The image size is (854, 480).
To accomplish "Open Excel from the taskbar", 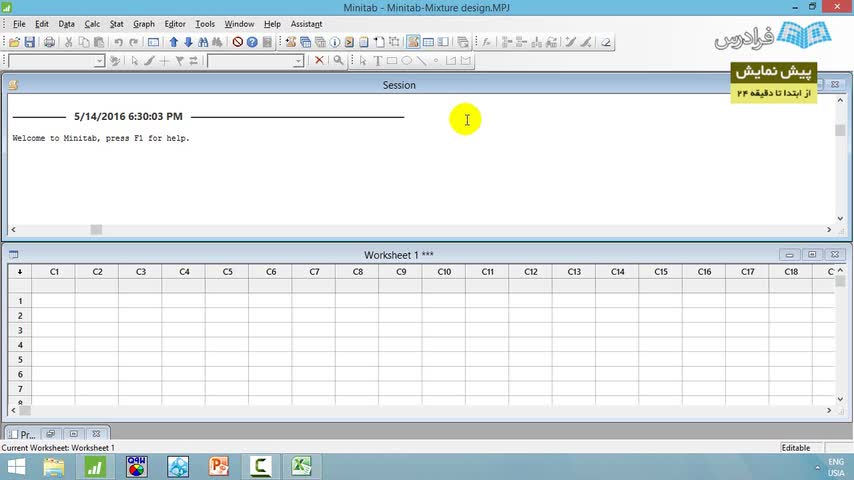I will coord(301,467).
